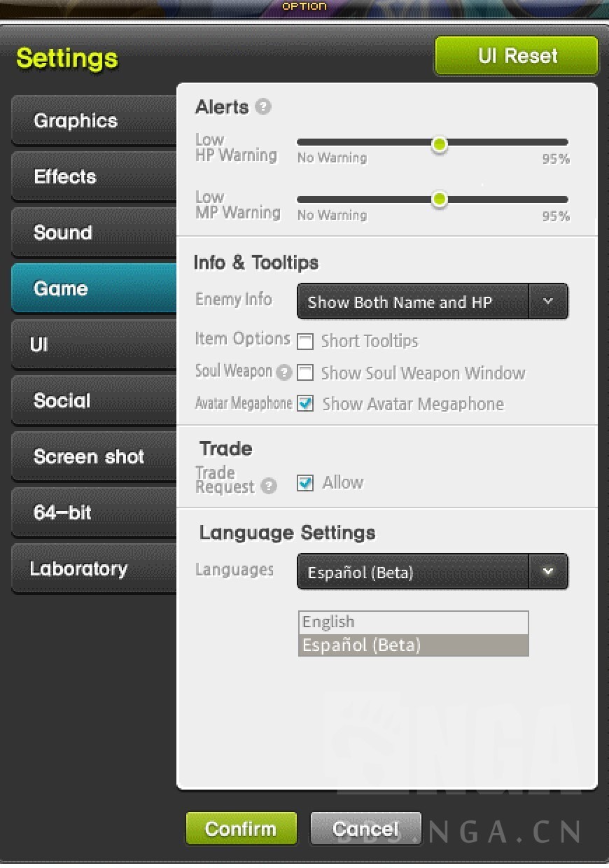
Task: Click the help icon next to Alerts
Action: pyautogui.click(x=263, y=107)
